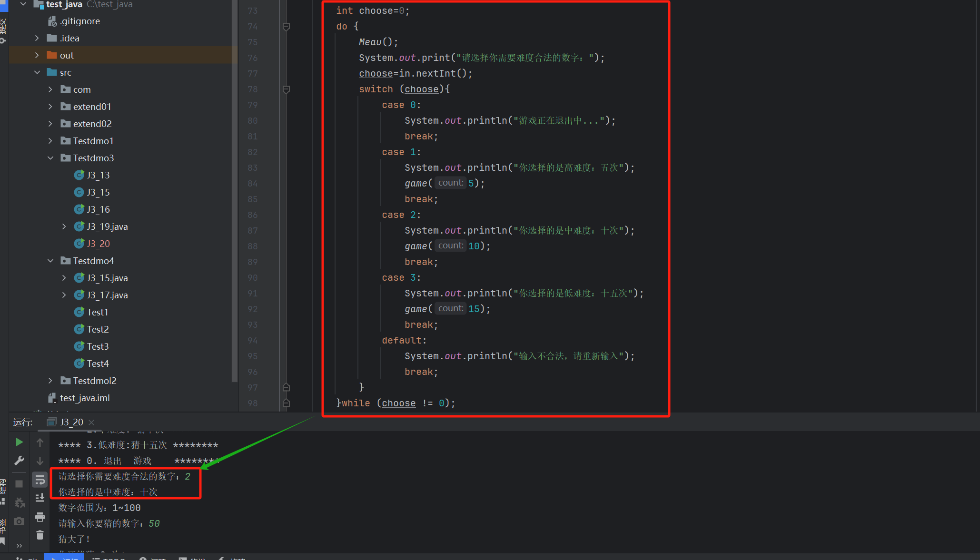The width and height of the screenshot is (980, 560).
Task: Click the test_java.iml file icon
Action: pyautogui.click(x=52, y=398)
